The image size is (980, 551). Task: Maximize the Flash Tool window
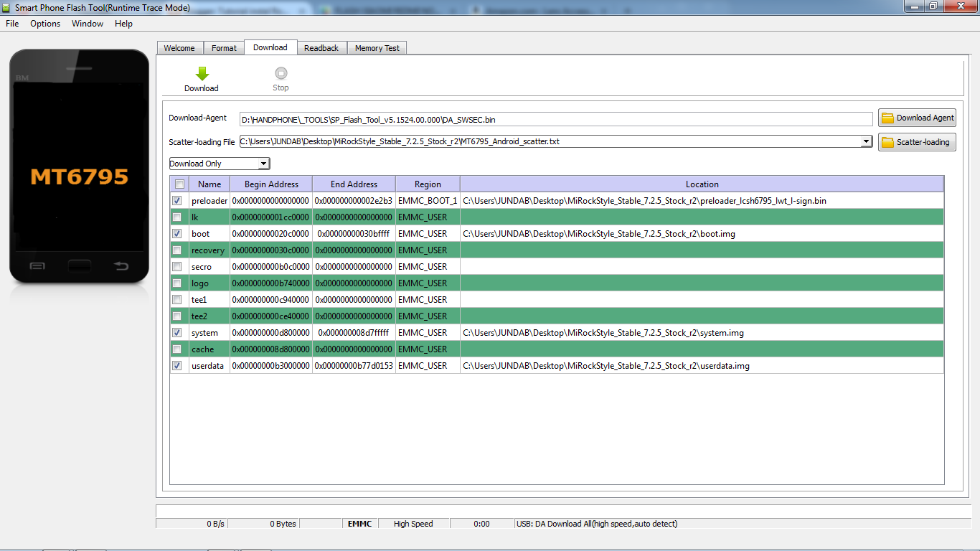point(933,6)
